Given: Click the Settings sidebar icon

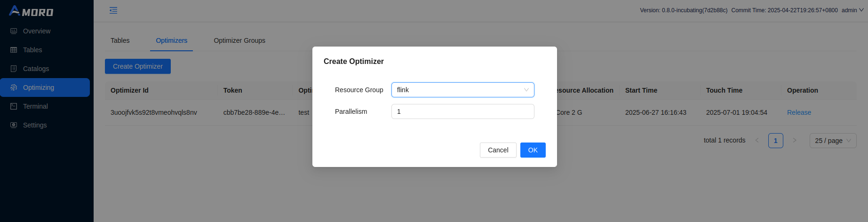Looking at the screenshot, I should click(x=14, y=125).
